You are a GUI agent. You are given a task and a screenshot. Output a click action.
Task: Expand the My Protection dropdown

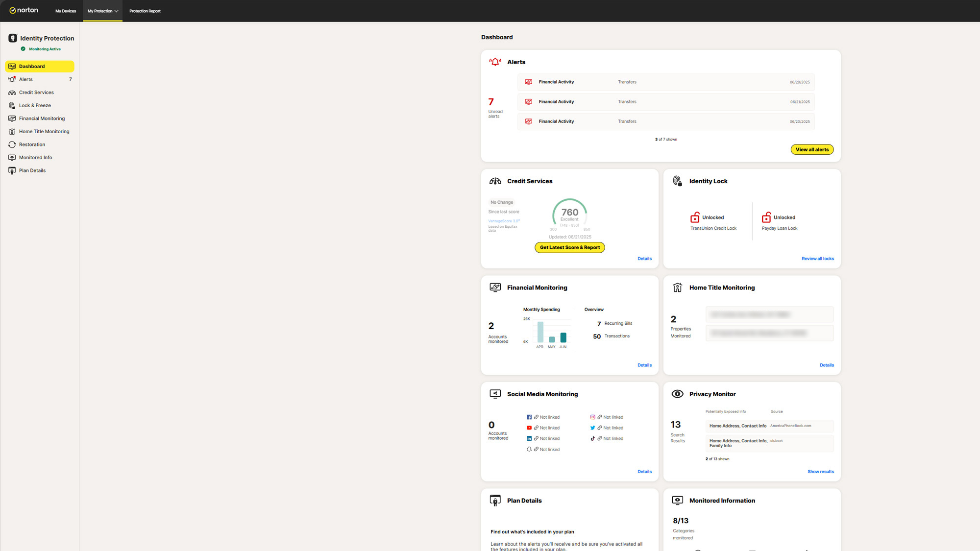pyautogui.click(x=102, y=11)
